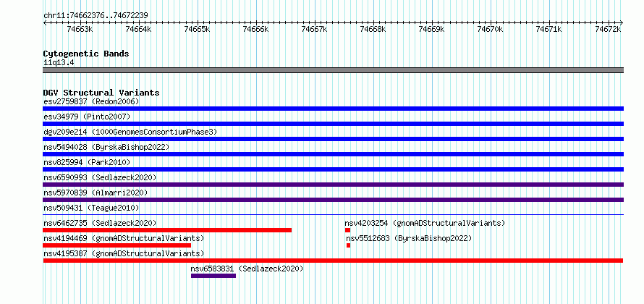
Task: Select the blue bar under nsv5494028
Action: tap(333, 154)
